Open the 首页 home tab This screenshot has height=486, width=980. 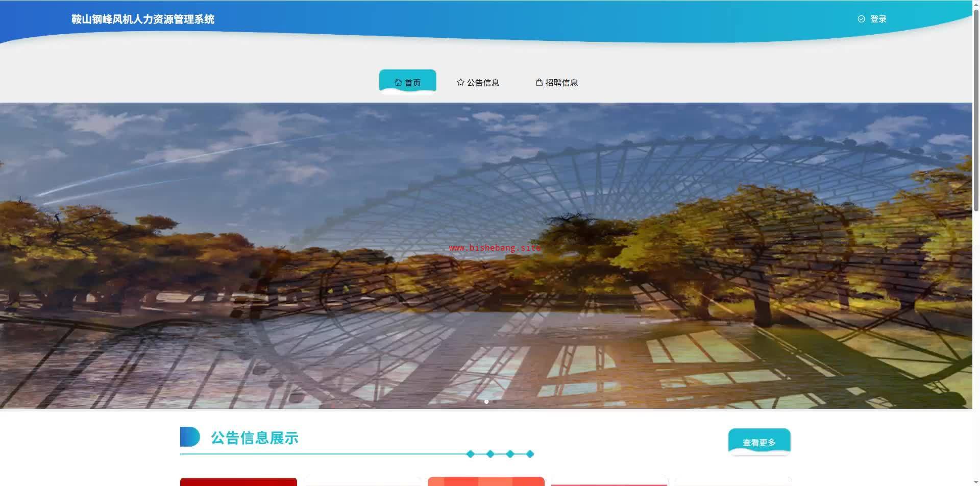[407, 82]
